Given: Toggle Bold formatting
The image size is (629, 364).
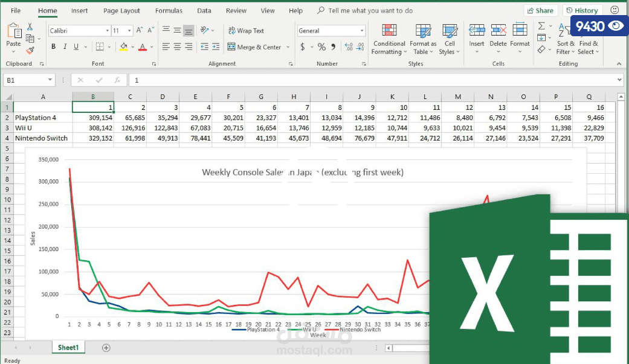Looking at the screenshot, I should click(x=53, y=47).
